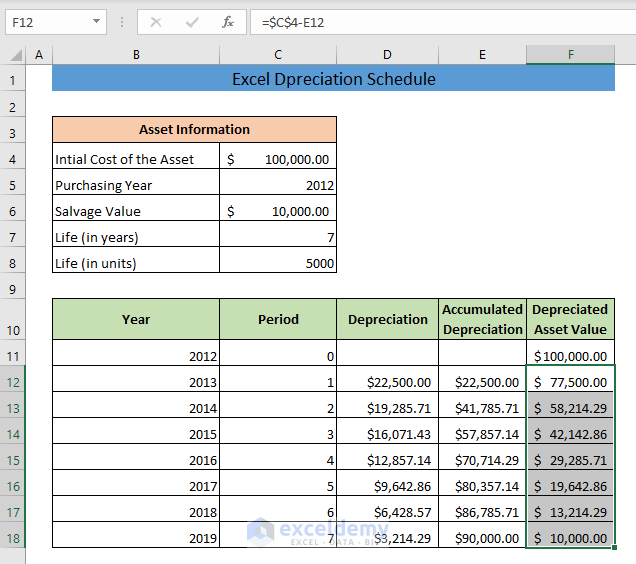Image resolution: width=636 pixels, height=564 pixels.
Task: Select the Accumulated Depreciation header cell
Action: tap(482, 319)
